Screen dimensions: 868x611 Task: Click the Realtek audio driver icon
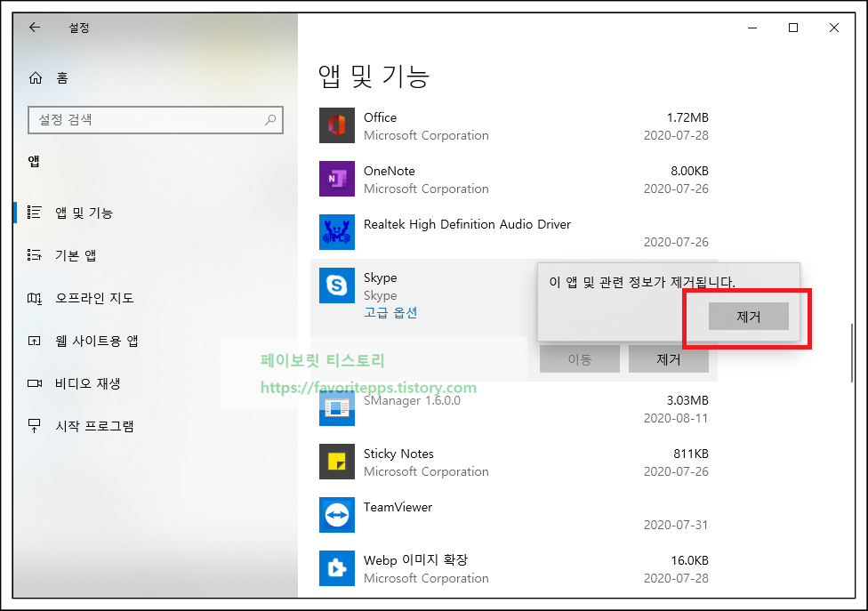336,232
